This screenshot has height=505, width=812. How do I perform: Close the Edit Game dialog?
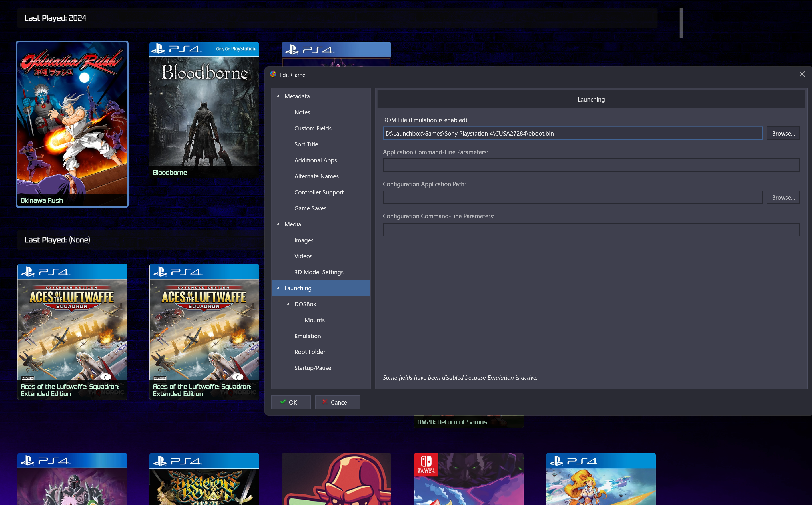pyautogui.click(x=802, y=74)
